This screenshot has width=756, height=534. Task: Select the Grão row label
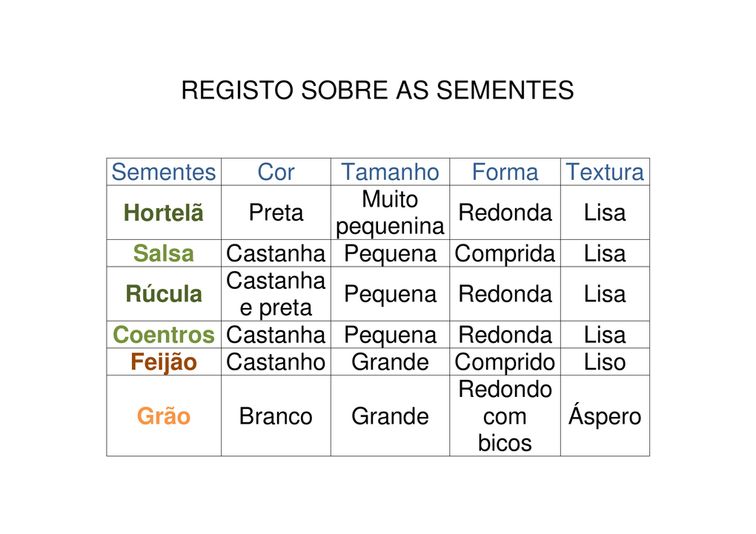click(x=163, y=416)
